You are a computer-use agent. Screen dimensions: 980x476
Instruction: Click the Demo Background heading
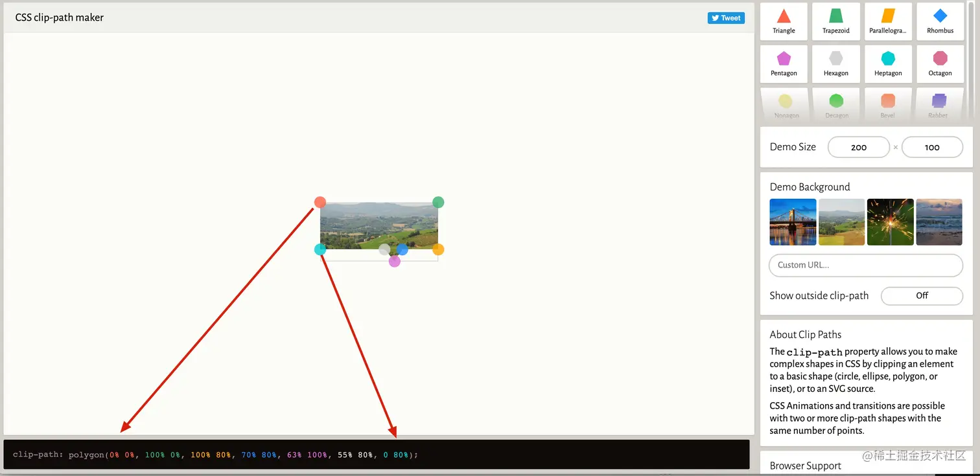[x=810, y=187]
